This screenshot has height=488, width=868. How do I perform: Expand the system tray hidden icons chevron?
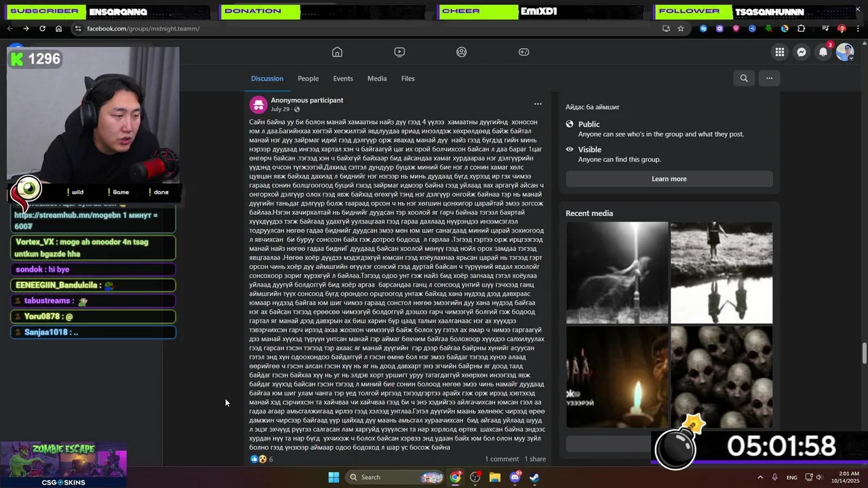pyautogui.click(x=759, y=477)
